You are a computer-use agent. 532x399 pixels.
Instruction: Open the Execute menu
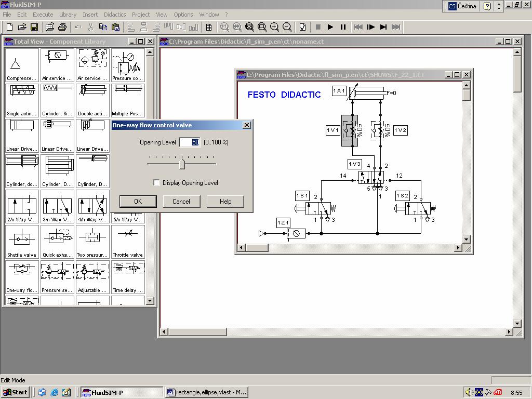pyautogui.click(x=43, y=15)
